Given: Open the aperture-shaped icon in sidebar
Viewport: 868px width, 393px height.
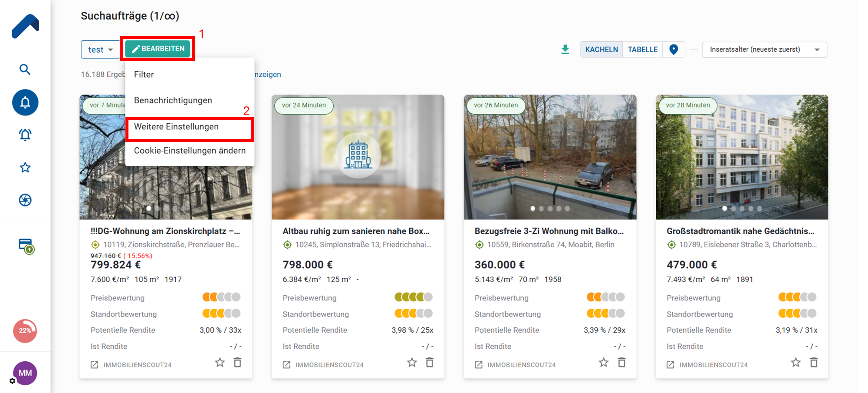Looking at the screenshot, I should 25,200.
